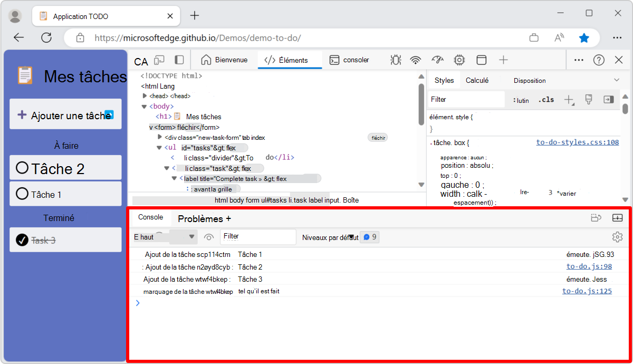Viewport: 633px width, 364px height.
Task: Focus the Styles Filter field
Action: pos(466,99)
